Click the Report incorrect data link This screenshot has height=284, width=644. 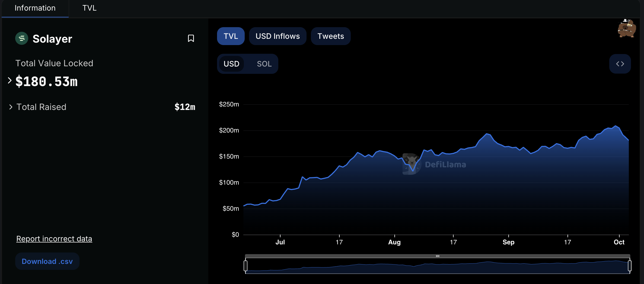point(54,239)
